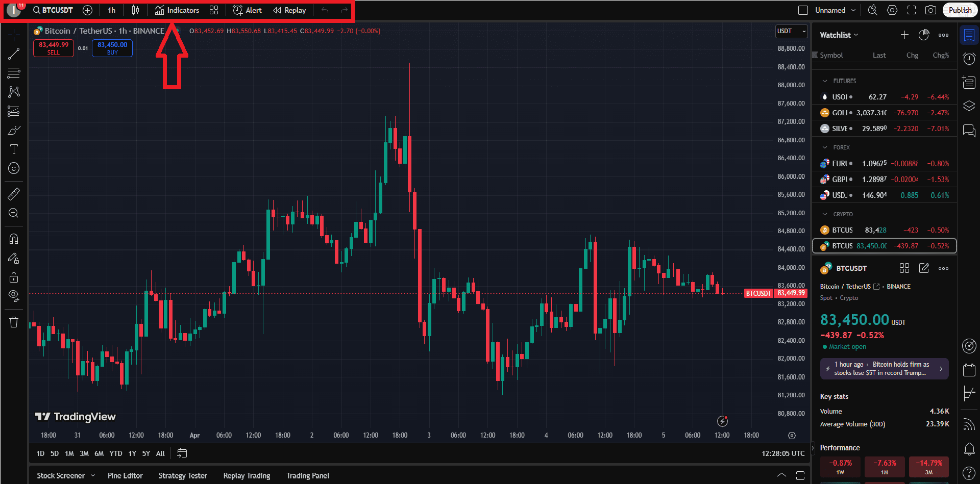The image size is (980, 484).
Task: Open the emoji icons tool
Action: 14,168
